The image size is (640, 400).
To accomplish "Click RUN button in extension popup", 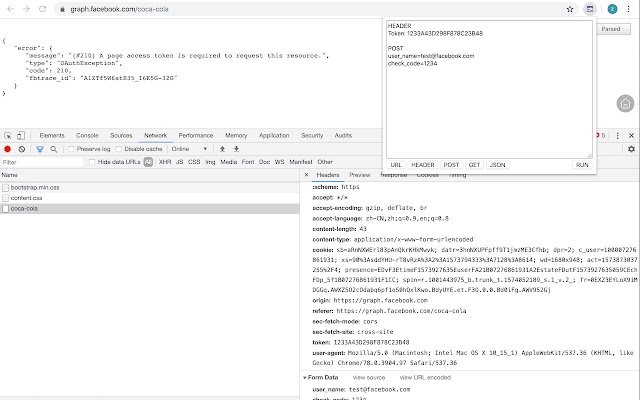I will tap(582, 165).
